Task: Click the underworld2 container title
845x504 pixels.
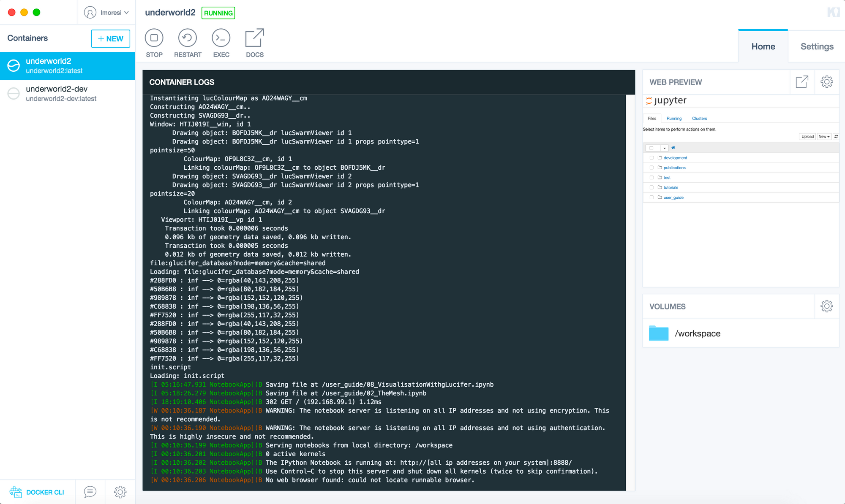Action: pyautogui.click(x=170, y=13)
